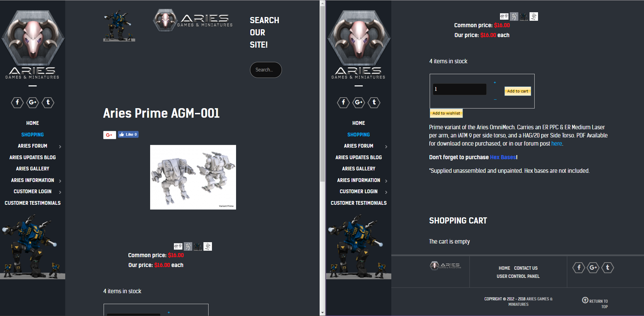Click the footer CONTACT US link
Viewport: 644px width, 316px height.
526,268
